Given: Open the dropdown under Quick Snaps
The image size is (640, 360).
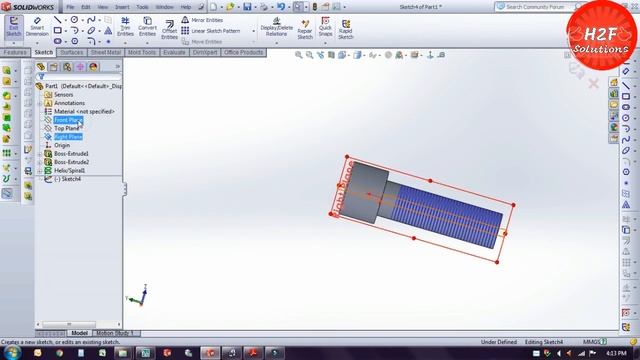Looking at the screenshot, I should (x=325, y=42).
